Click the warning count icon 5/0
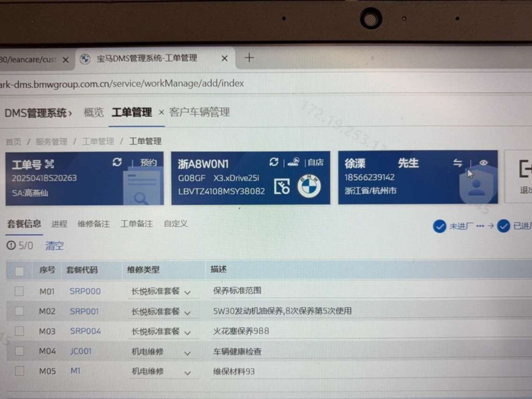This screenshot has height=399, width=532. click(11, 245)
